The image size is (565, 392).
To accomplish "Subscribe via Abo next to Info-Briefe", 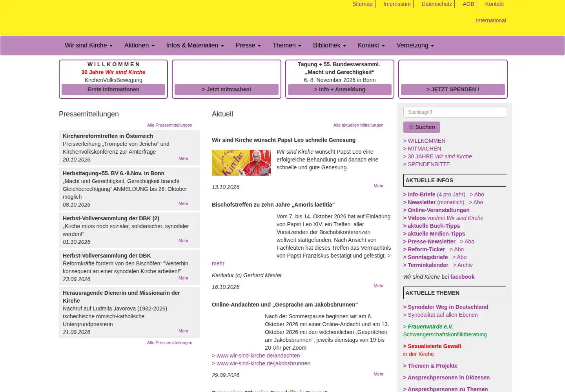I will click(x=477, y=194).
